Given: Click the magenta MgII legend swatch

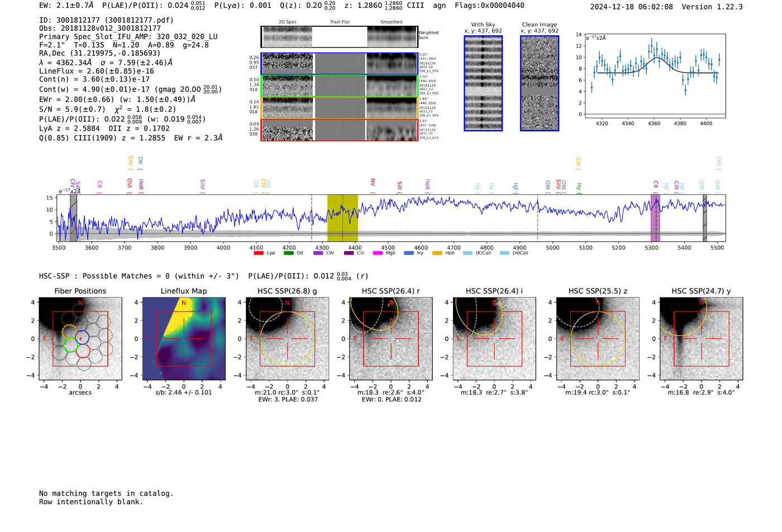Looking at the screenshot, I should pos(378,253).
